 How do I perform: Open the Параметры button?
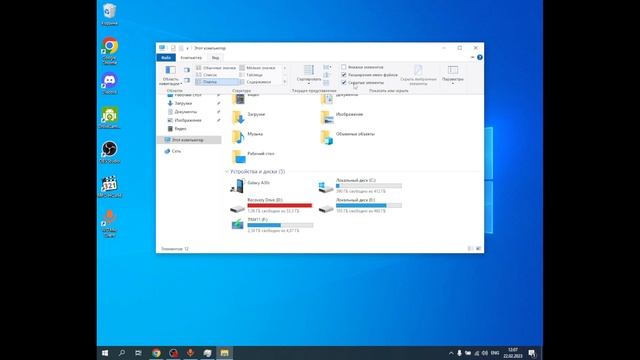pos(453,75)
